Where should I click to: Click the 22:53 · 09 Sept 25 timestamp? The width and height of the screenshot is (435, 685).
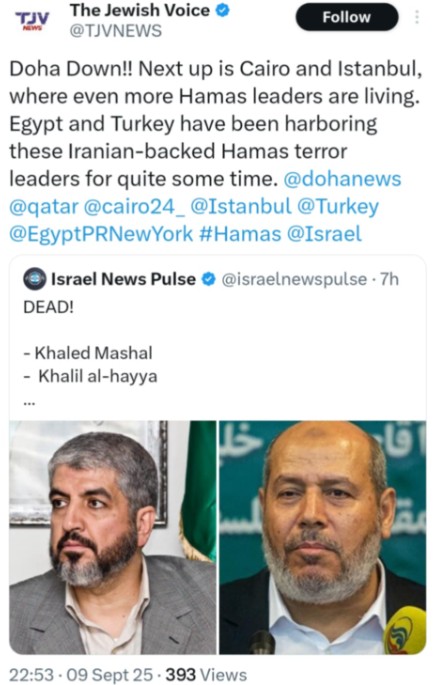tap(81, 675)
